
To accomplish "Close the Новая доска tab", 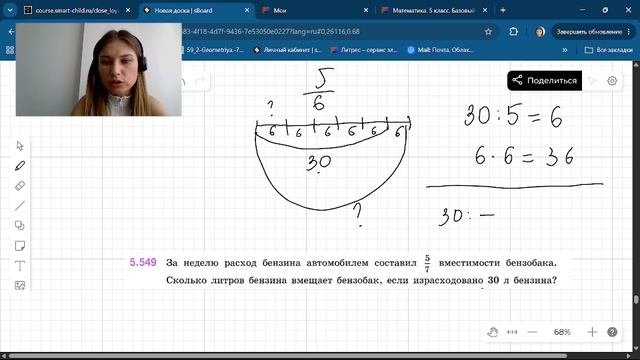I will point(247,10).
